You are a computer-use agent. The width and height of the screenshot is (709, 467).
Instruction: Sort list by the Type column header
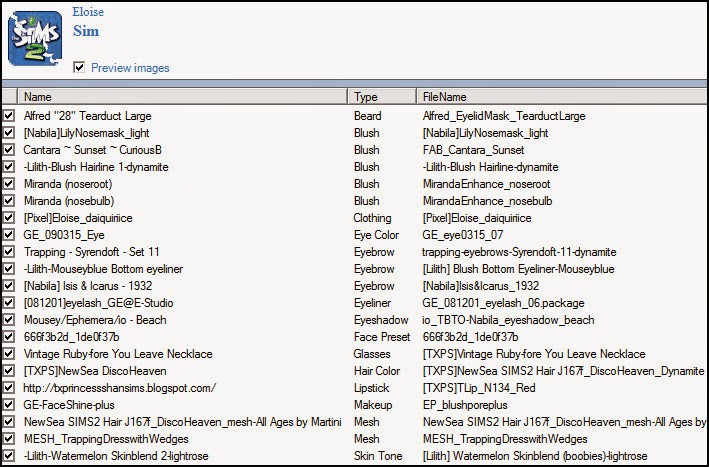(382, 97)
